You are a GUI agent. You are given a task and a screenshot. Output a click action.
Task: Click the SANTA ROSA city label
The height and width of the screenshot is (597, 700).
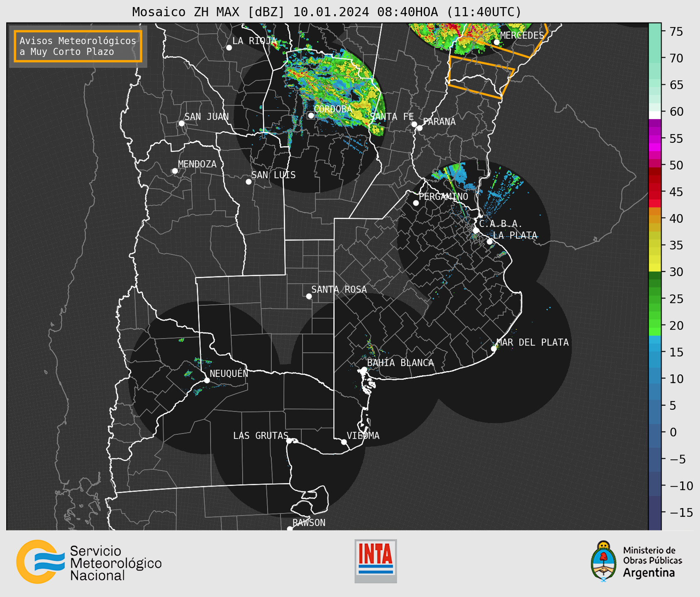click(339, 289)
